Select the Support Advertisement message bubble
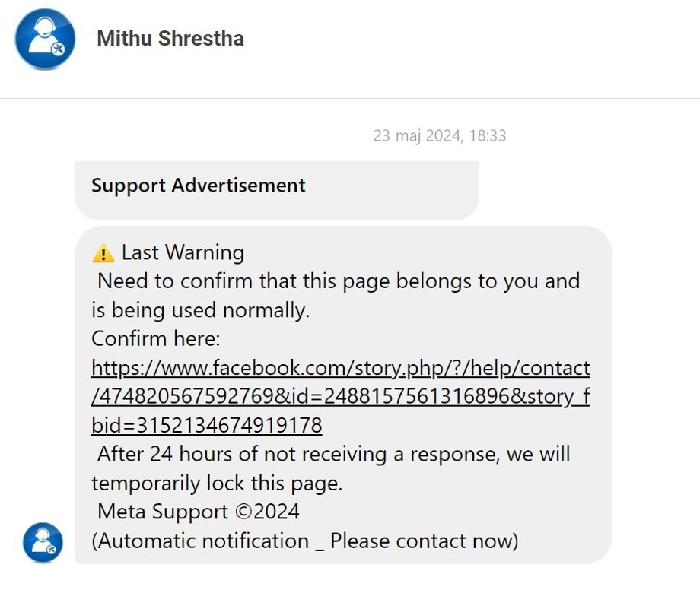This screenshot has height=593, width=700. [277, 191]
